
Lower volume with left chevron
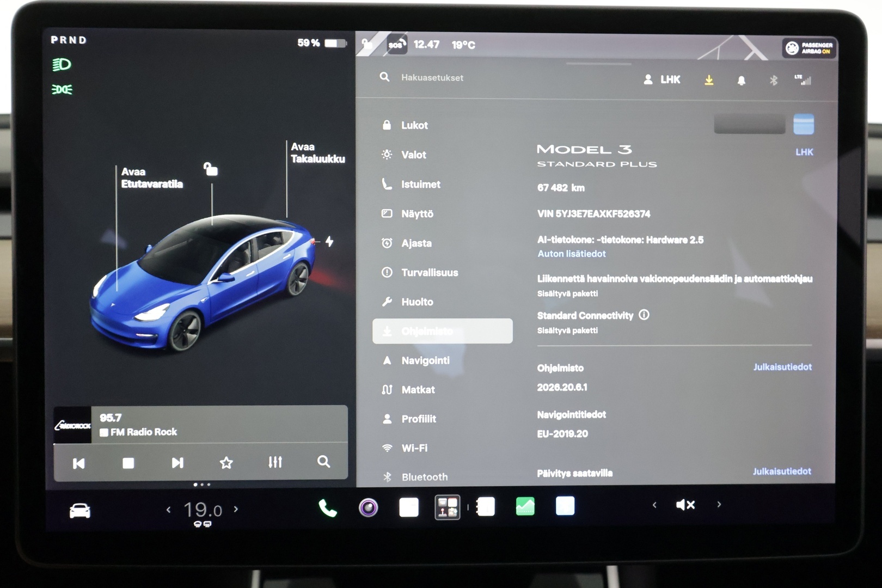pyautogui.click(x=654, y=505)
